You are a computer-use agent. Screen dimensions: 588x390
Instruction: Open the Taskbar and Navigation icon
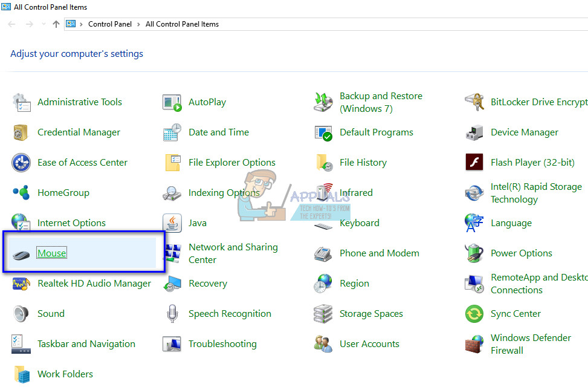21,344
